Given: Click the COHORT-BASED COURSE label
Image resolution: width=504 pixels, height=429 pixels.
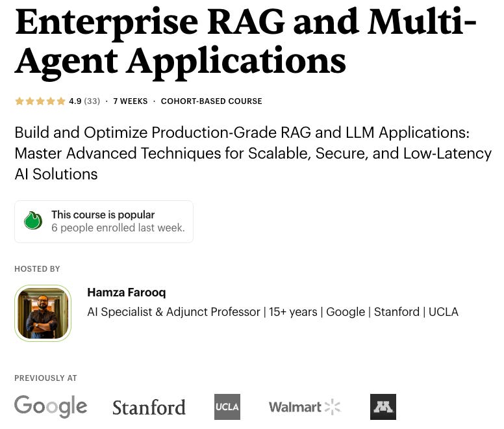Looking at the screenshot, I should 212,101.
